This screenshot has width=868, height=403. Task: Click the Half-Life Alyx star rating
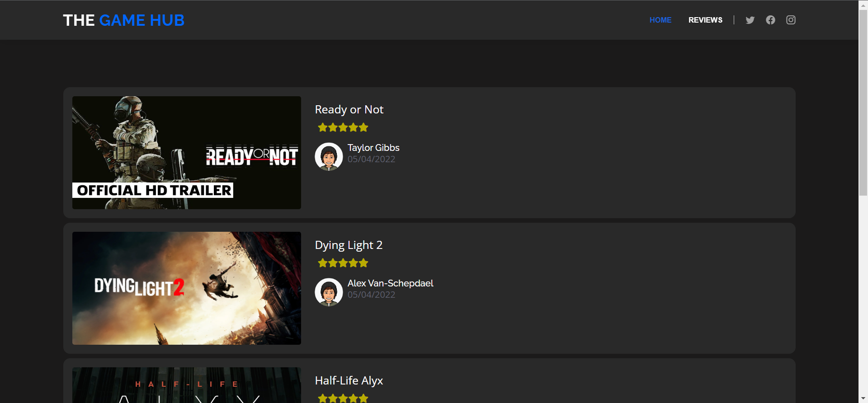pyautogui.click(x=343, y=398)
